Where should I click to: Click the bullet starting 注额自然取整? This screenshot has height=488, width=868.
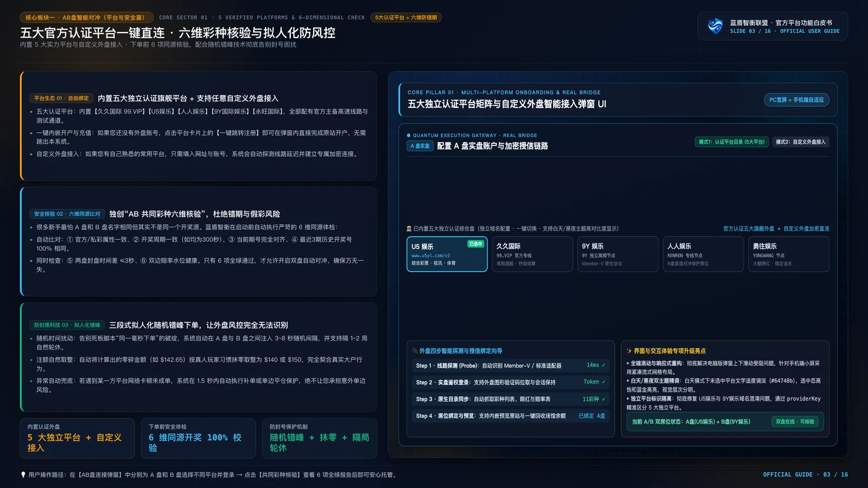point(199,364)
